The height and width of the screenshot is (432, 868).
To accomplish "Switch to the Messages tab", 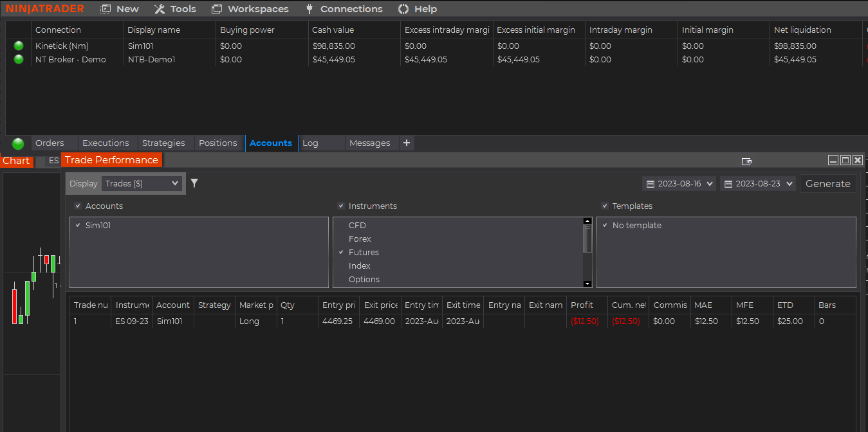I will point(370,143).
